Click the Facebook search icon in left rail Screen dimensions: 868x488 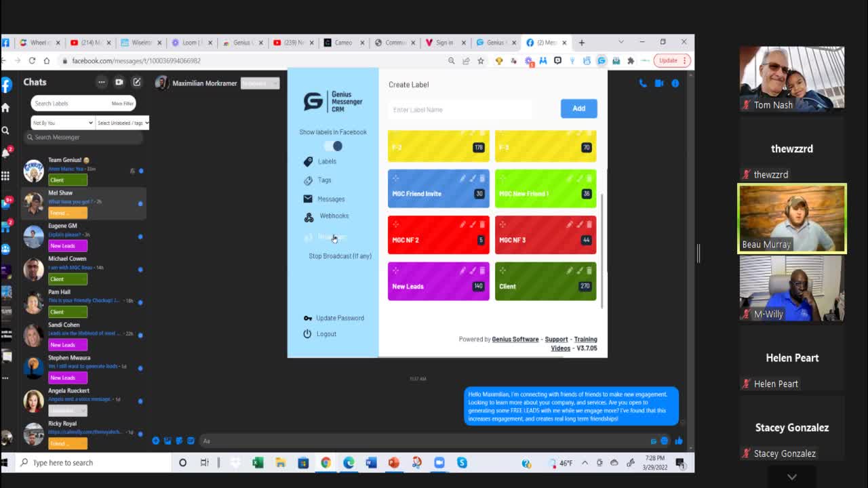point(5,130)
